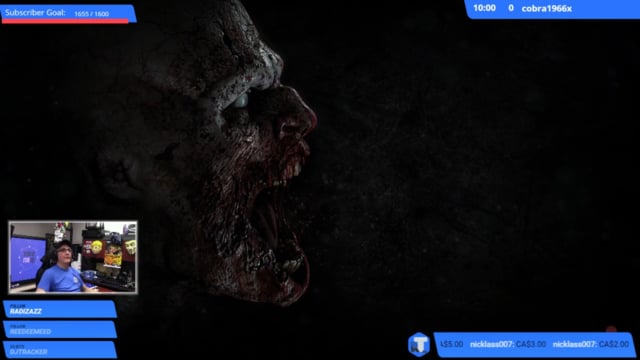Click the 'Subscriber Goal:' label

tap(35, 13)
